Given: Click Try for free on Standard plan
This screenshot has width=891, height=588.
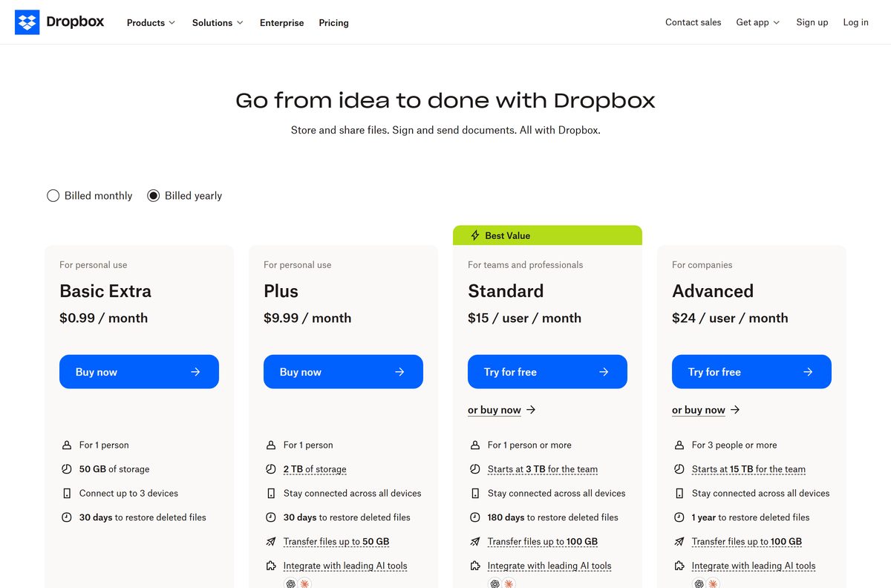Looking at the screenshot, I should tap(547, 372).
